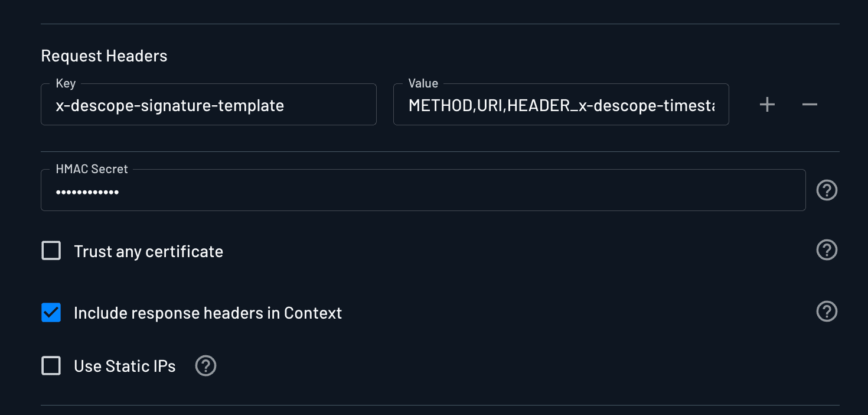The width and height of the screenshot is (868, 415).
Task: View help for Trust any certificate
Action: click(x=827, y=249)
